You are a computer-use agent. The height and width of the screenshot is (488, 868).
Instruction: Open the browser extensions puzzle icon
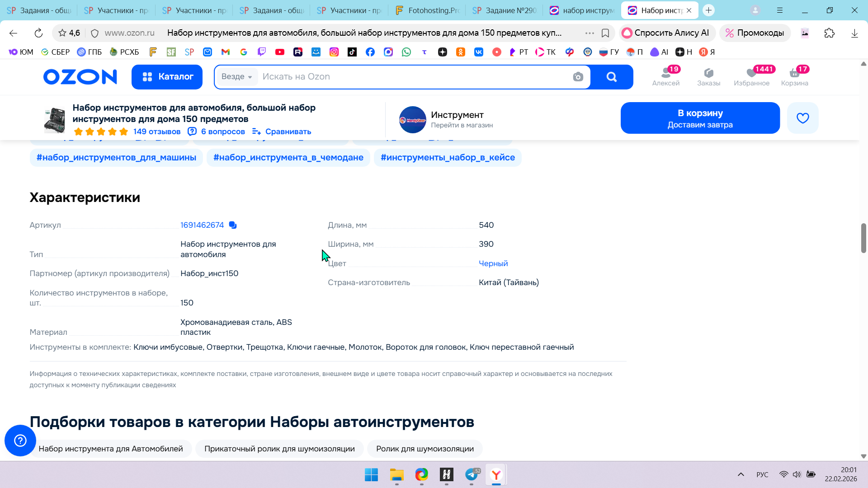tap(830, 33)
